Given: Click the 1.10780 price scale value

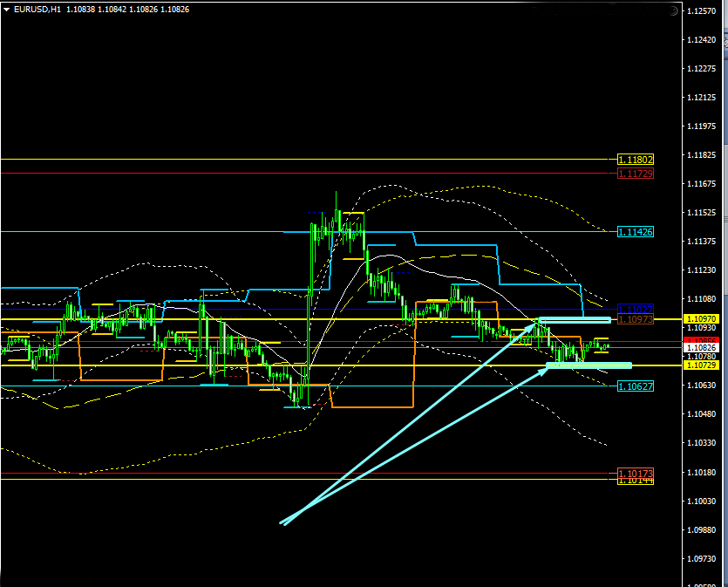Looking at the screenshot, I should coord(702,356).
